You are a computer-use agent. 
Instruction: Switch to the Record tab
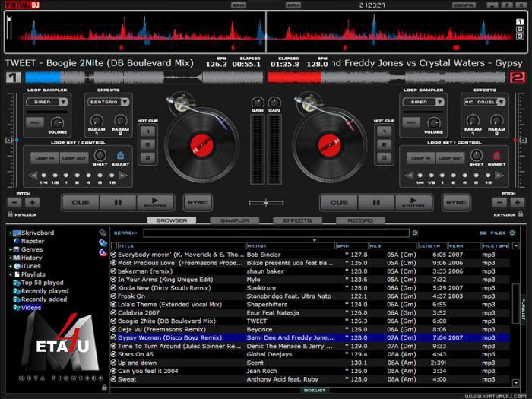tap(360, 220)
